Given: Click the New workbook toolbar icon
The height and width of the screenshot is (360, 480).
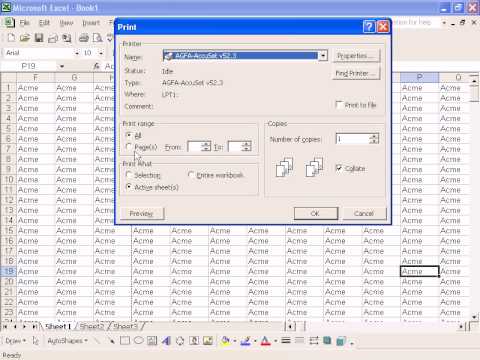Looking at the screenshot, I should coord(11,38).
